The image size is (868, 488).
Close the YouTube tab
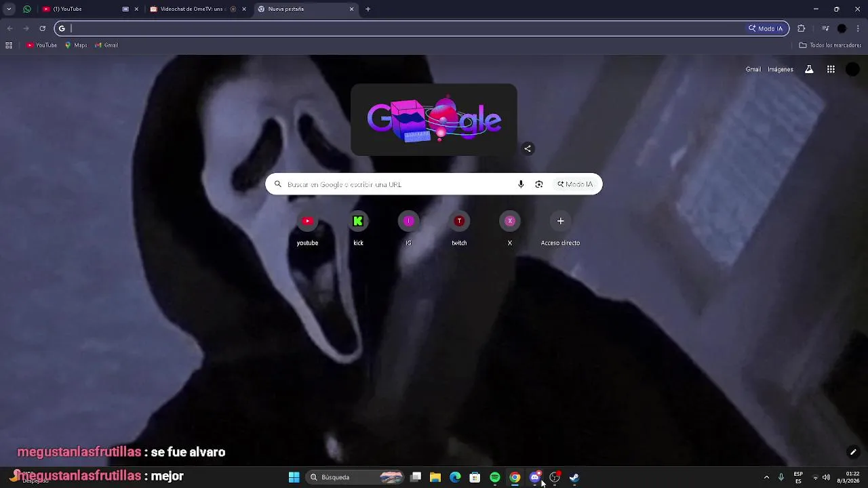tap(136, 9)
